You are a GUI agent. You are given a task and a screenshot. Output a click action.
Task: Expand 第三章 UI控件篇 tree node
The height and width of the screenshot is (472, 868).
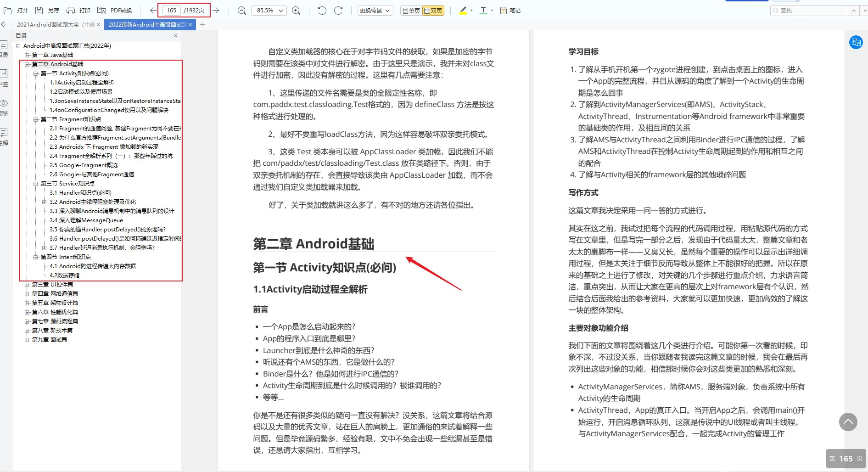27,285
